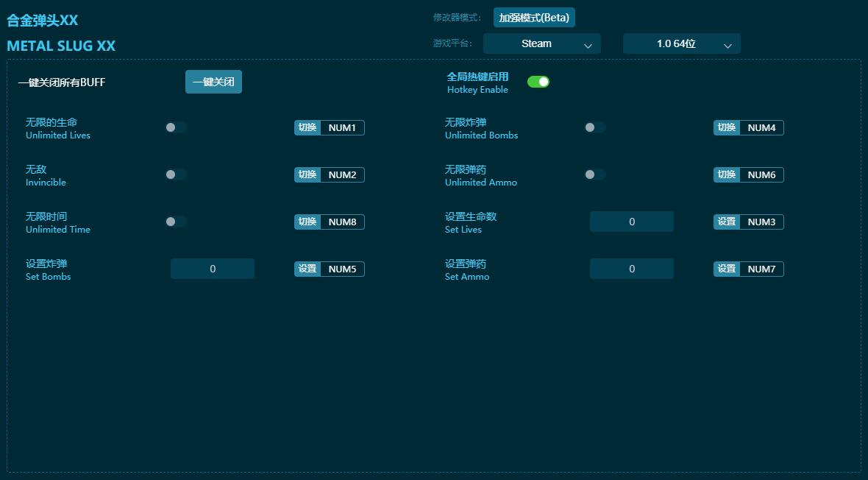
Task: Click the Set Lives value field
Action: [x=631, y=222]
